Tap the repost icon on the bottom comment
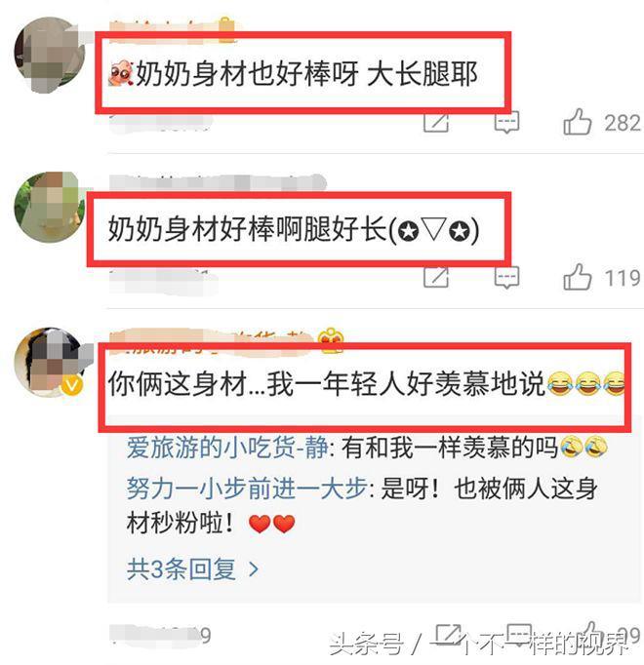644x665 pixels. pyautogui.click(x=449, y=633)
